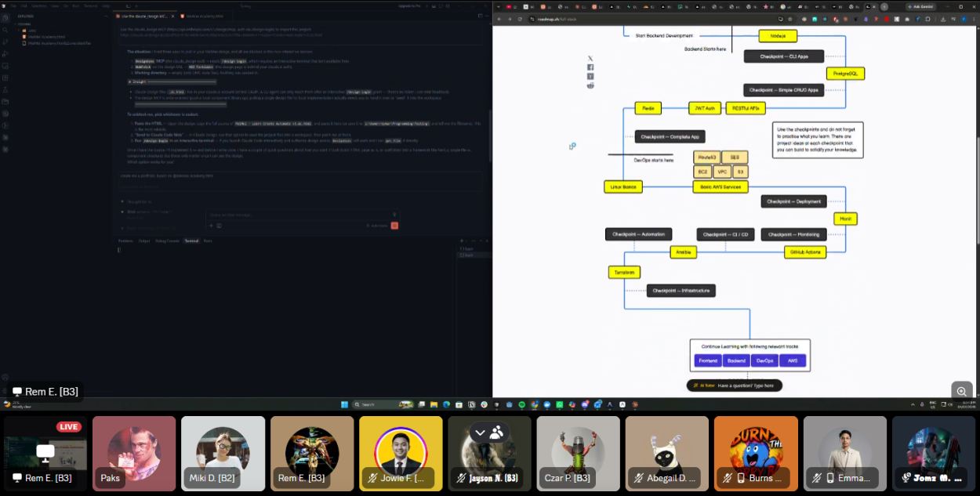Expand the 'Thought for' section in chat

click(x=140, y=201)
